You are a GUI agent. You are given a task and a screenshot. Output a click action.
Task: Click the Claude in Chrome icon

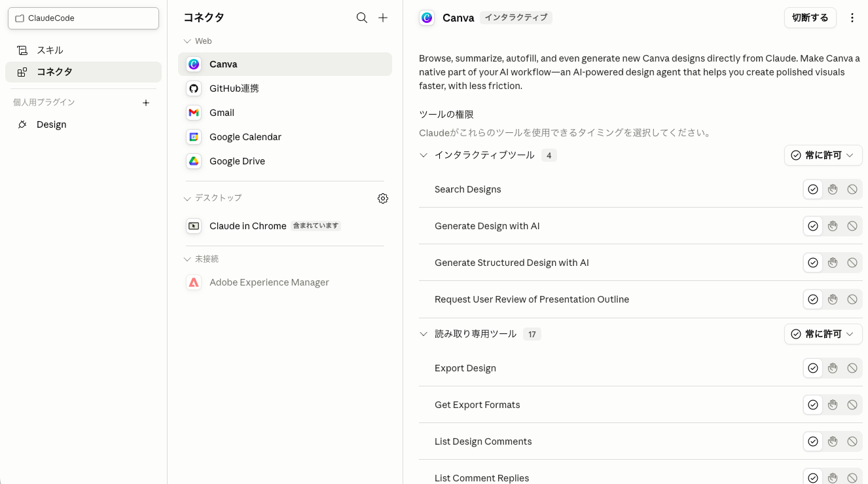pos(194,226)
